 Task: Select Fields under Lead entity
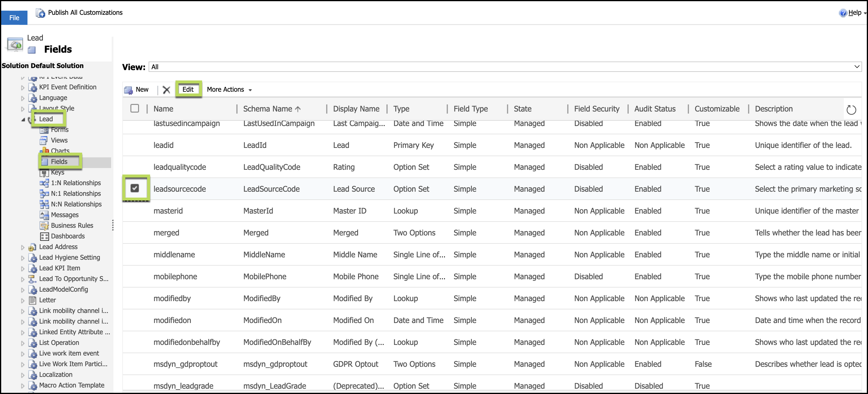[x=59, y=162]
